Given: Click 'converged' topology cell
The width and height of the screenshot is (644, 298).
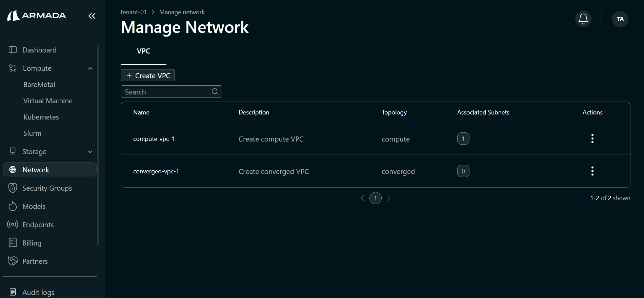Looking at the screenshot, I should [398, 172].
